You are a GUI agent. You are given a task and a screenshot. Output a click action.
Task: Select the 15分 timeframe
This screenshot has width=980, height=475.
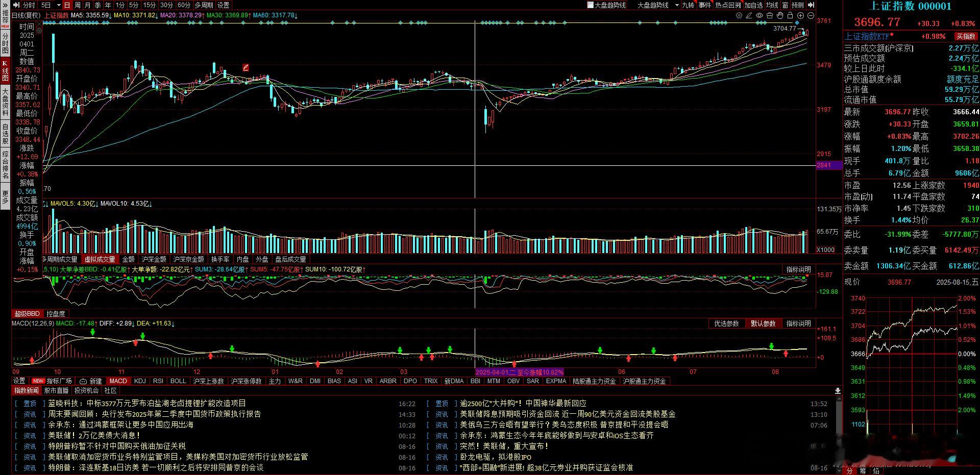pyautogui.click(x=150, y=5)
